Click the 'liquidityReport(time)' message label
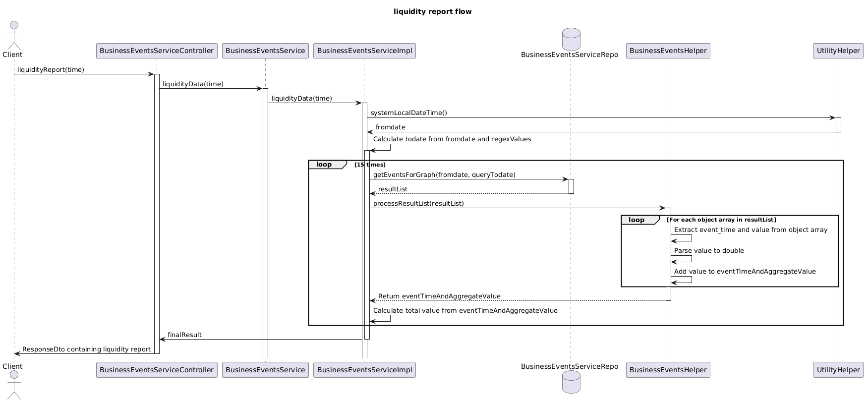Image resolution: width=868 pixels, height=403 pixels. [51, 70]
